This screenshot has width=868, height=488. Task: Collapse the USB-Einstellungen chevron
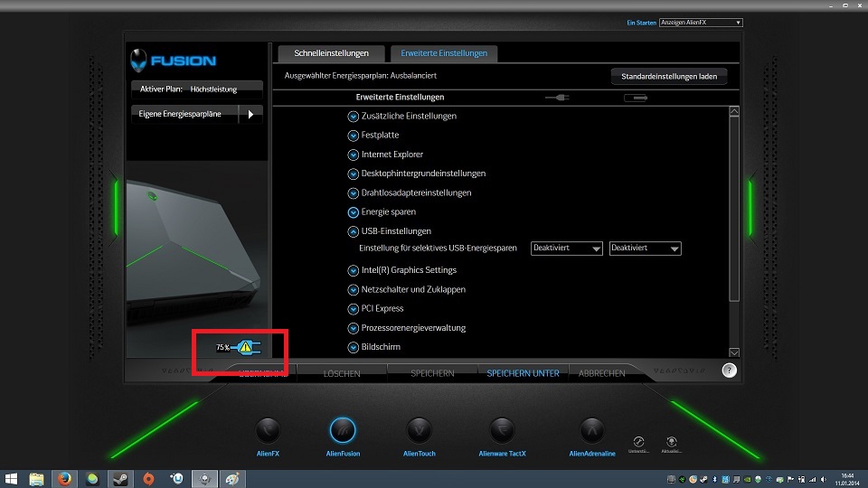pyautogui.click(x=353, y=231)
